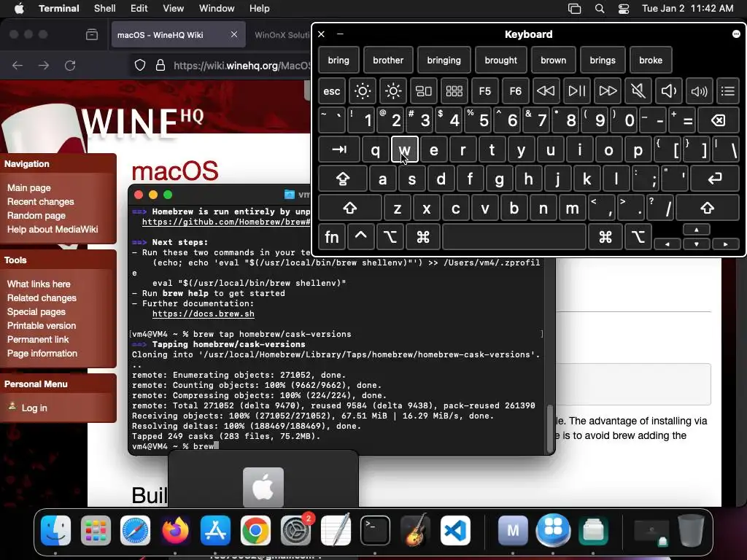
Task: Open Printable version link
Action: (x=42, y=325)
